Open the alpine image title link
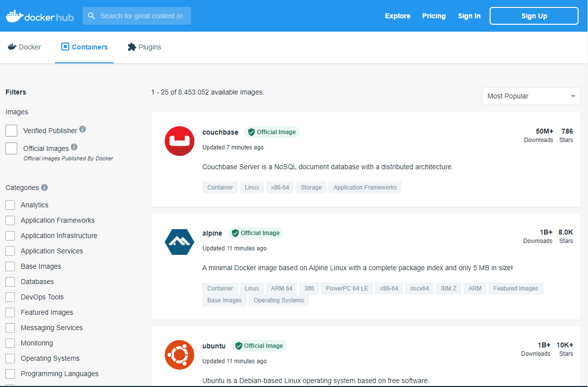The height and width of the screenshot is (387, 588). pos(212,233)
